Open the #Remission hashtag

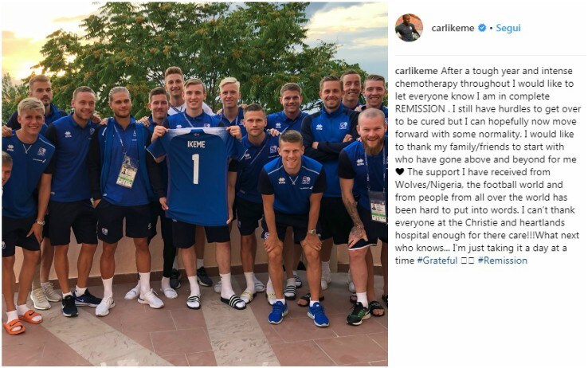coord(503,260)
